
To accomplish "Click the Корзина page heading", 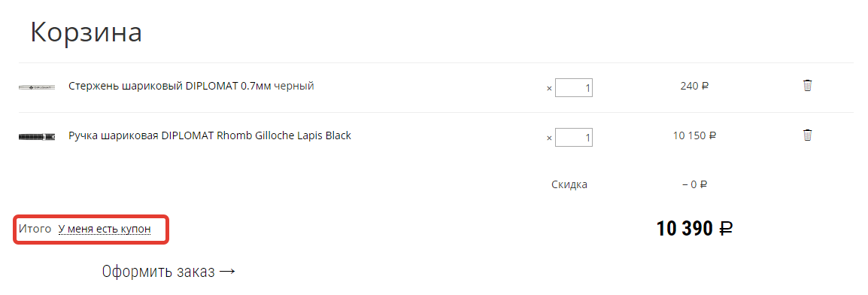I will [x=86, y=32].
